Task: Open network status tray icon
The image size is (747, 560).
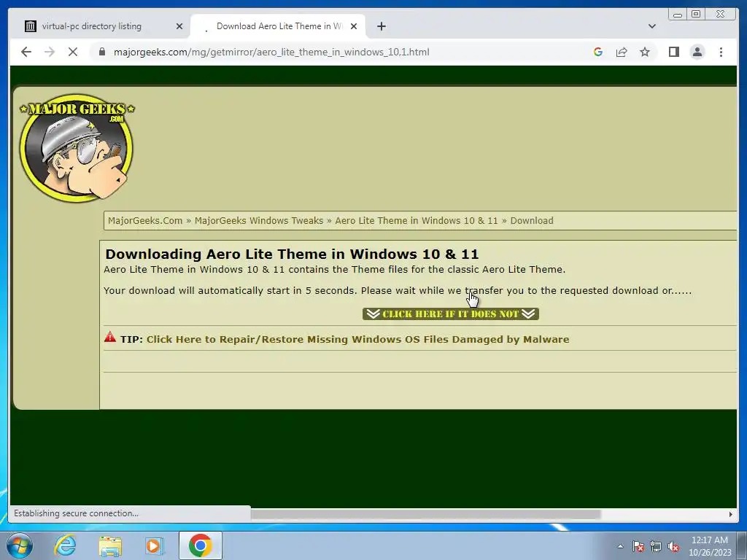Action: pyautogui.click(x=656, y=546)
